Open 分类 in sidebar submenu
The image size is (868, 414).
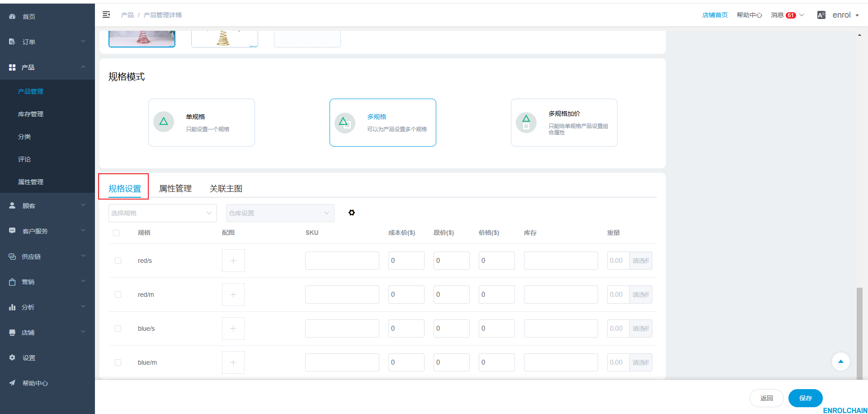pos(24,137)
